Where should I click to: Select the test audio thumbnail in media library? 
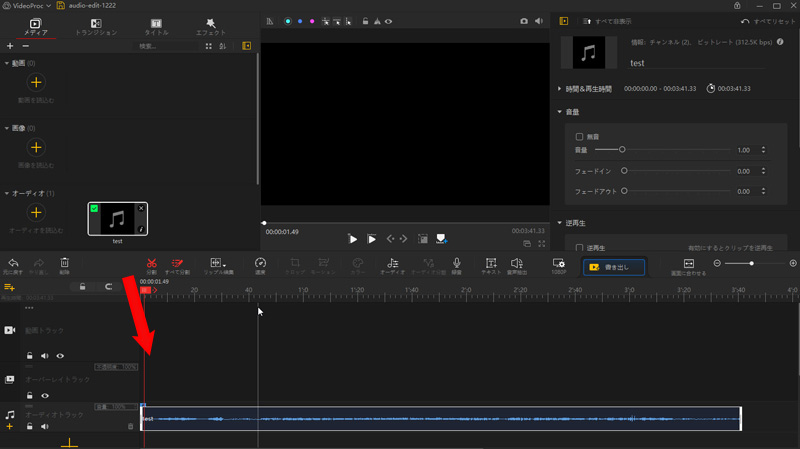(x=117, y=219)
